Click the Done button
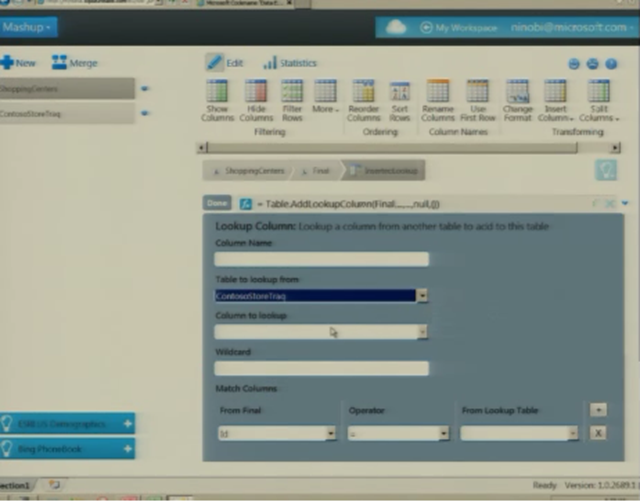Screen dimensions: 640x502 point(217,203)
